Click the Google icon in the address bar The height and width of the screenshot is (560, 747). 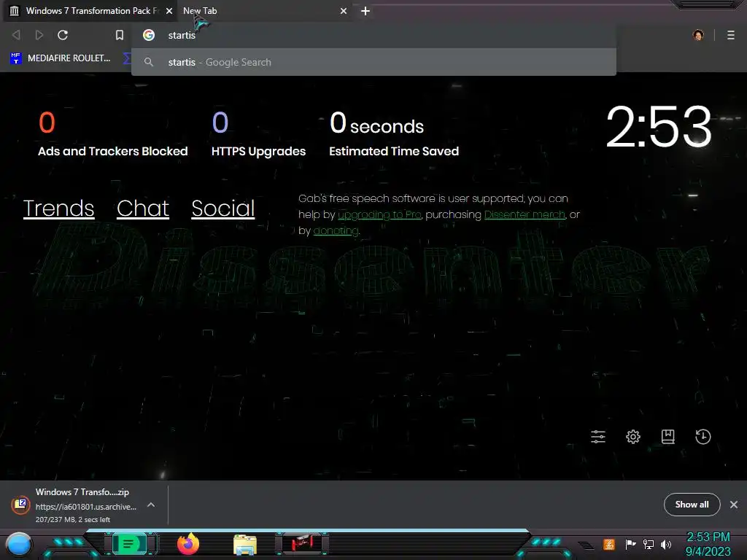(x=149, y=35)
